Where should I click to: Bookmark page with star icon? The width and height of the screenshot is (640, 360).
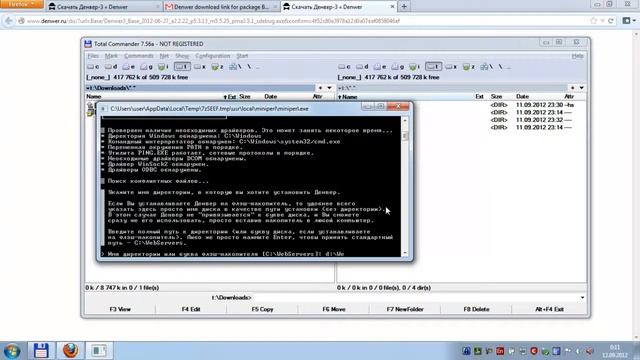click(x=593, y=21)
